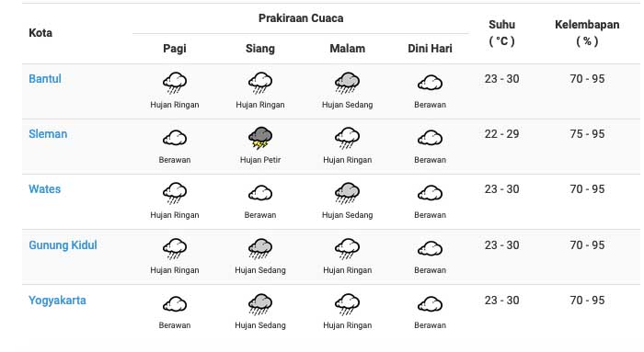Open the Sleman city link
The image size is (644, 352).
pyautogui.click(x=48, y=134)
